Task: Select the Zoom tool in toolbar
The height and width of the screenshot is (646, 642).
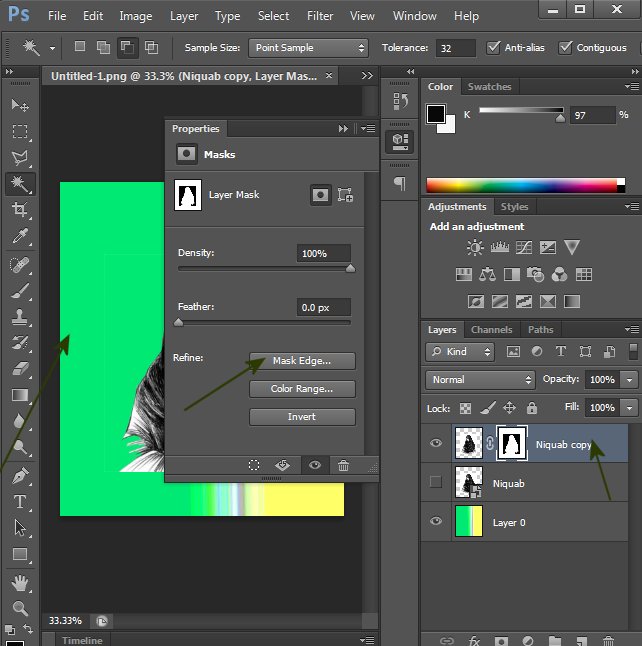Action: 19,607
